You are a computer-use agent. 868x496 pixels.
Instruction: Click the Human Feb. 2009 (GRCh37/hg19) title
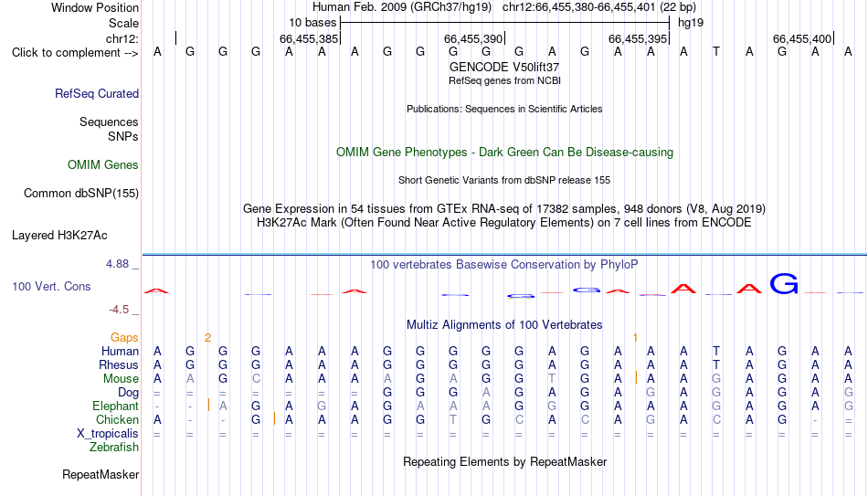402,7
